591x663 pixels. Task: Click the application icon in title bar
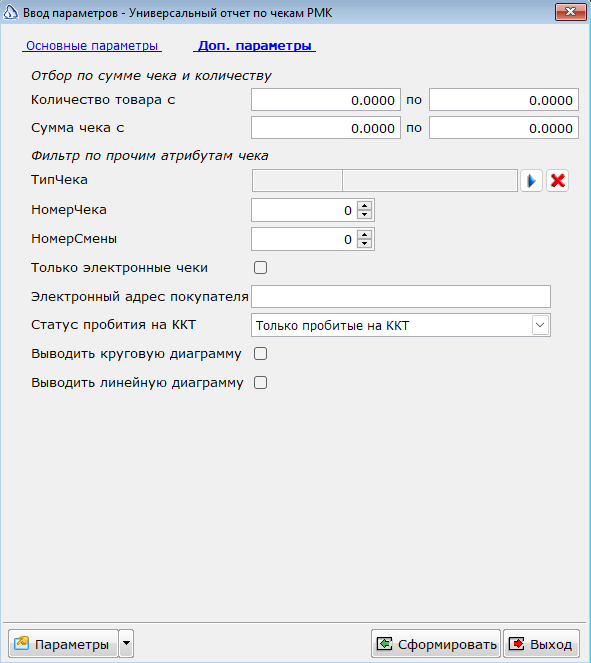tap(11, 12)
